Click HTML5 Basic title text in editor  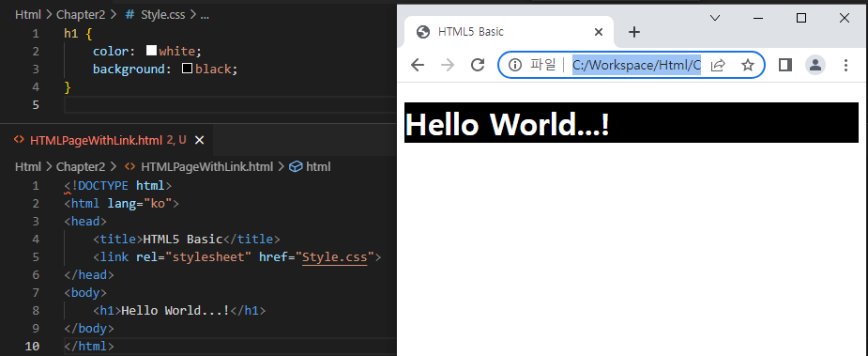coord(183,239)
